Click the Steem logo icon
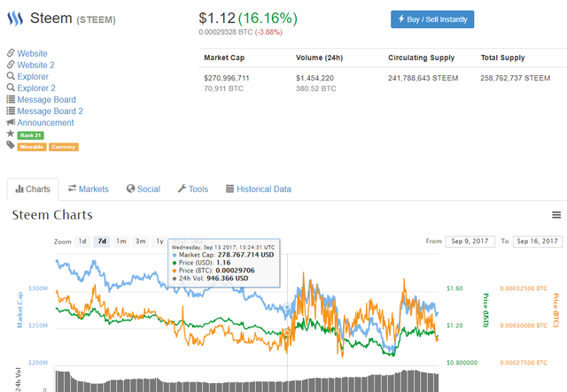 15,18
